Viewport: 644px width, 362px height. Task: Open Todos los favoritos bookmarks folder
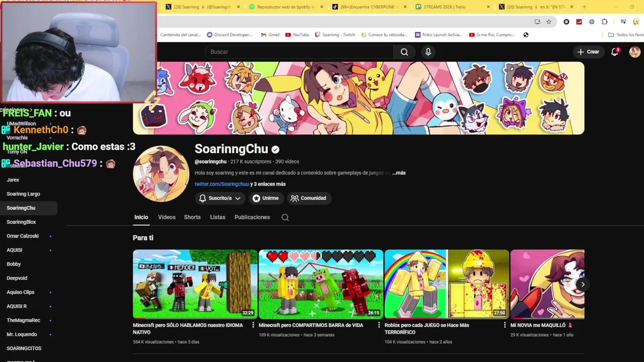pyautogui.click(x=625, y=35)
